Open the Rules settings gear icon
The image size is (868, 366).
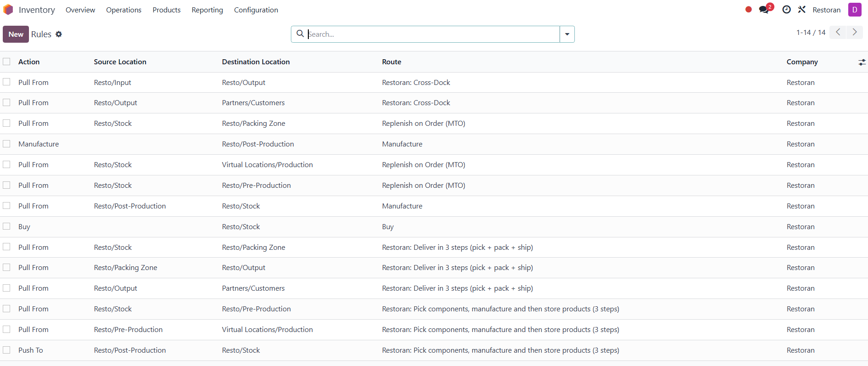tap(59, 34)
